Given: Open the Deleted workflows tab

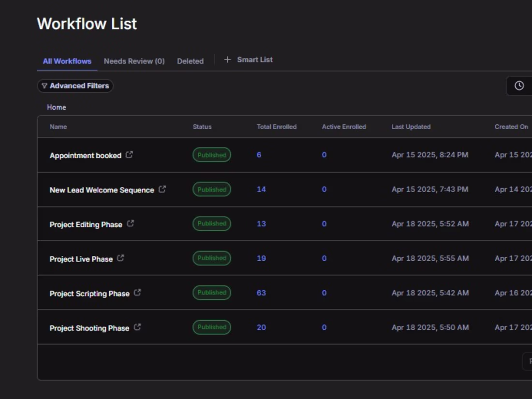Looking at the screenshot, I should click(190, 61).
